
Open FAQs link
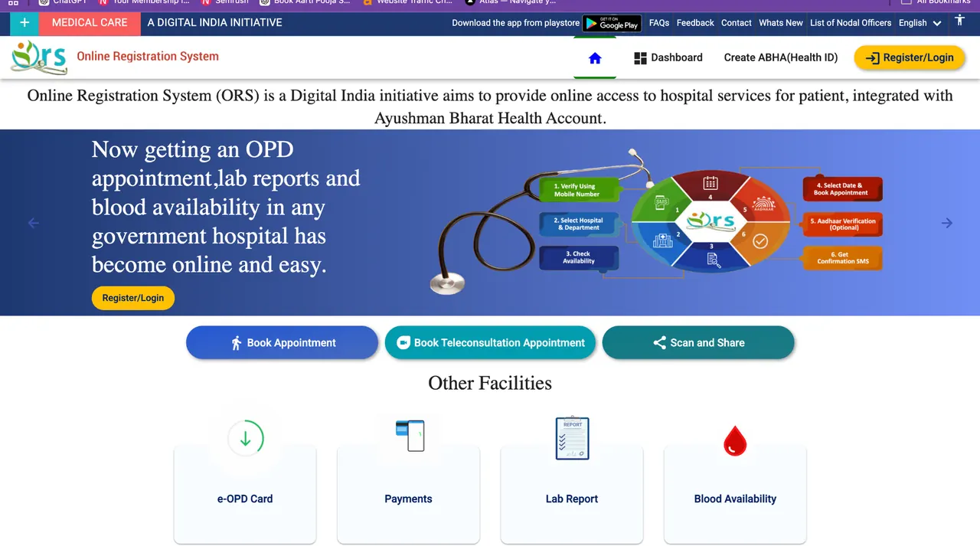659,23
